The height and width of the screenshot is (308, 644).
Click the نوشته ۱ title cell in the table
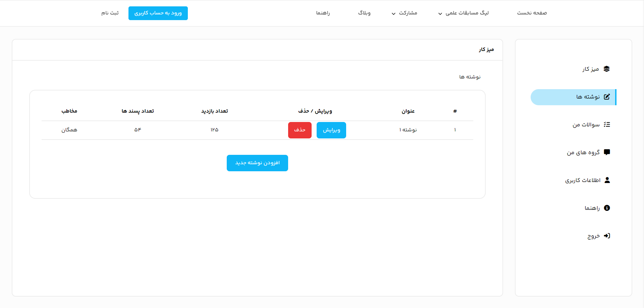click(408, 130)
